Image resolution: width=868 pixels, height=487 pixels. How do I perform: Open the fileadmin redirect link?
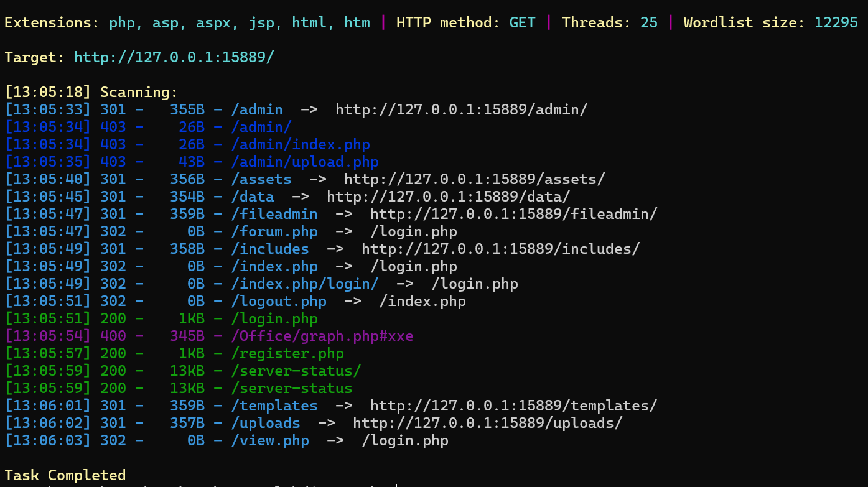coord(514,215)
